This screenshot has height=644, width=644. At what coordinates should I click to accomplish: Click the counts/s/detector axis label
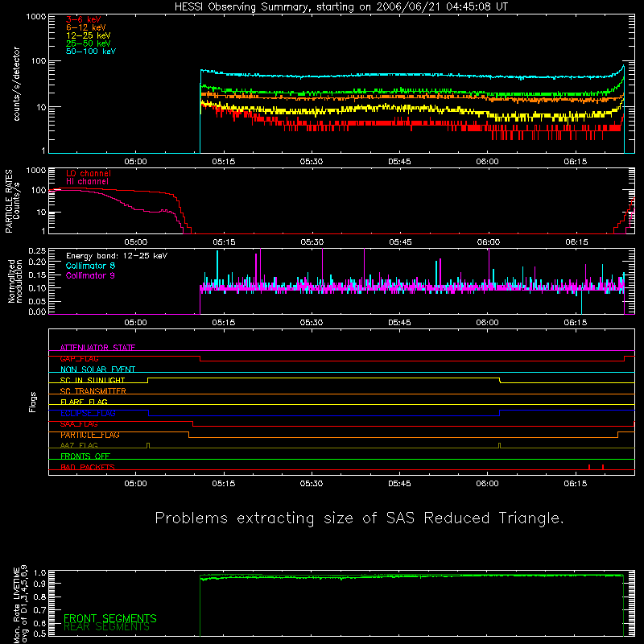click(x=16, y=84)
